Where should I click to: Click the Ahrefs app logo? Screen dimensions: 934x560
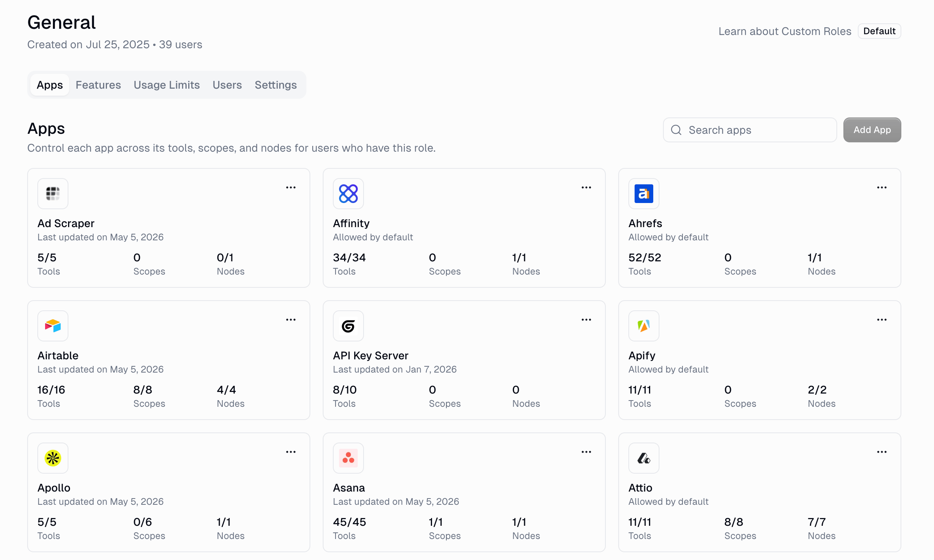(644, 194)
